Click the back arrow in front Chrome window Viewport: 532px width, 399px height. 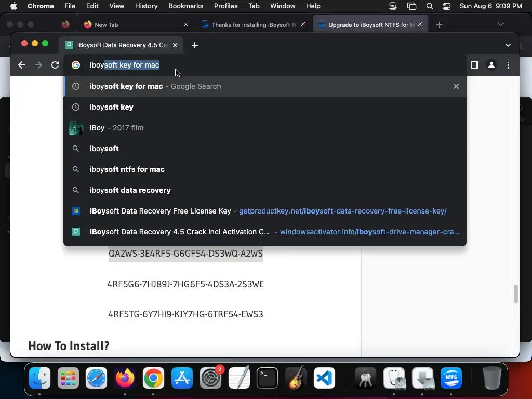(x=22, y=65)
